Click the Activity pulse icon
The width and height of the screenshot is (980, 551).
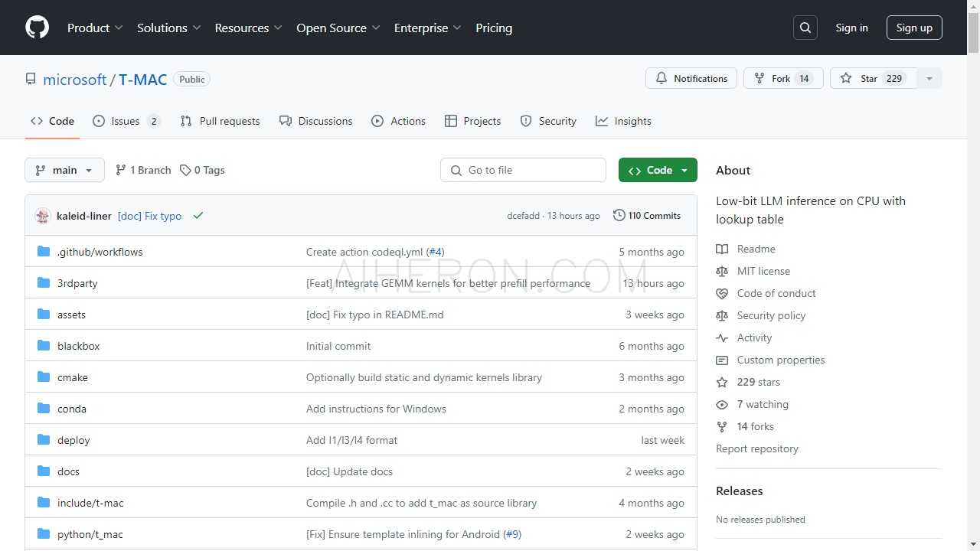[722, 337]
